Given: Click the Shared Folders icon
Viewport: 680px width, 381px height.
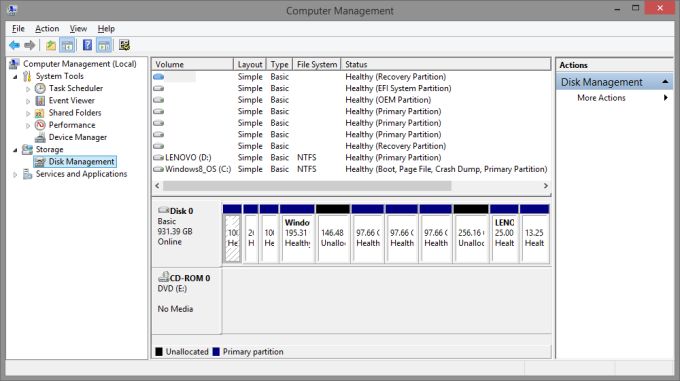Looking at the screenshot, I should [40, 113].
